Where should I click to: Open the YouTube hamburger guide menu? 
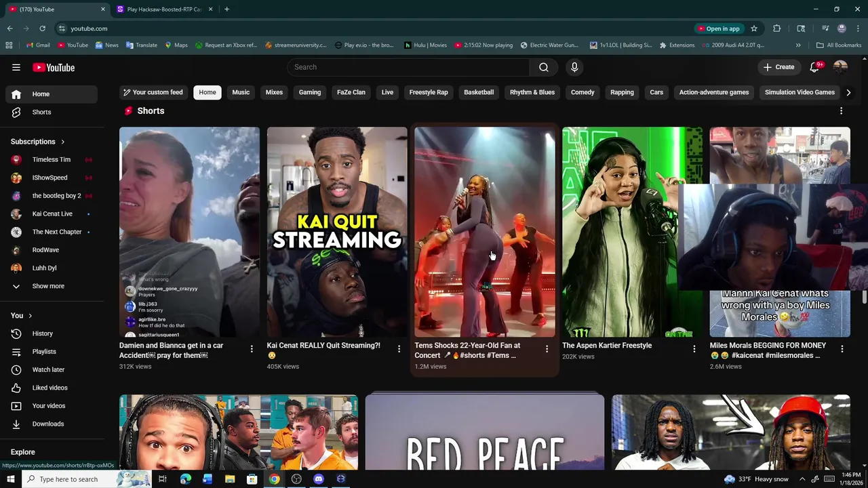(x=16, y=67)
